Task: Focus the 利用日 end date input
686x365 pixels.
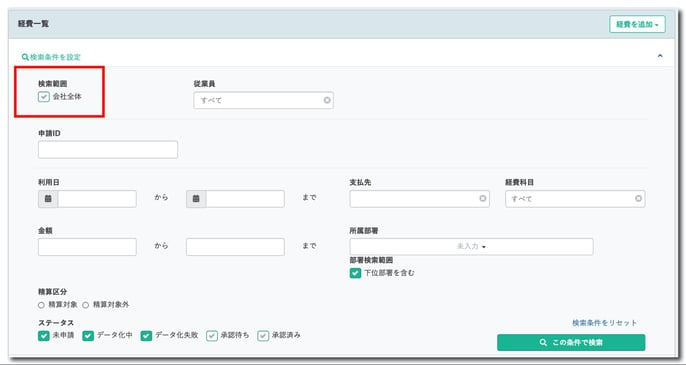Action: 245,199
